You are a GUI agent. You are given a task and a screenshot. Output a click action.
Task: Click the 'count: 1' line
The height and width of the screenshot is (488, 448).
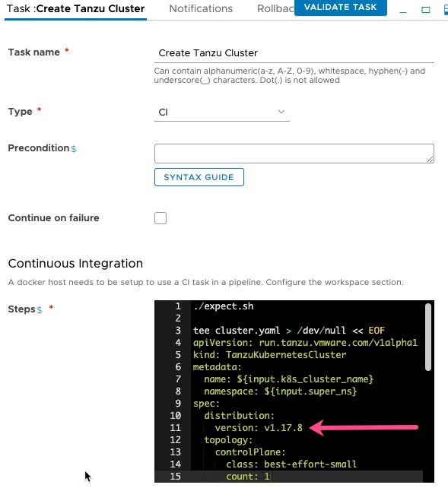pos(248,476)
